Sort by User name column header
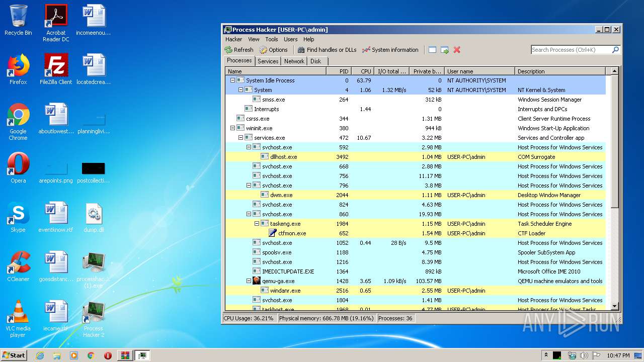 (479, 71)
